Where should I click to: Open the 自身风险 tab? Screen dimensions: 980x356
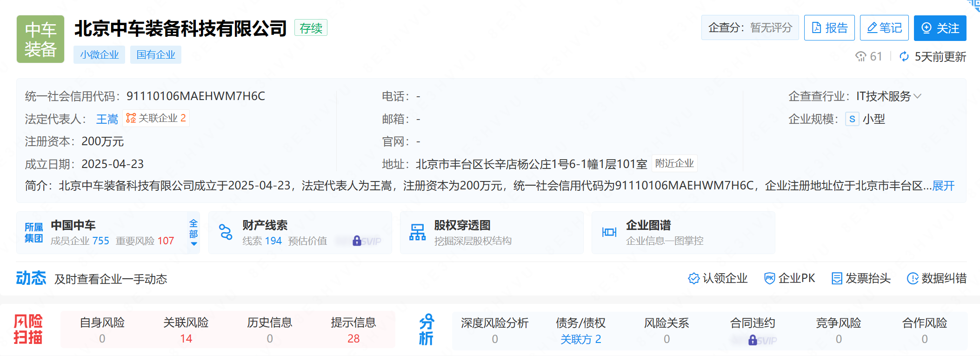(x=102, y=329)
